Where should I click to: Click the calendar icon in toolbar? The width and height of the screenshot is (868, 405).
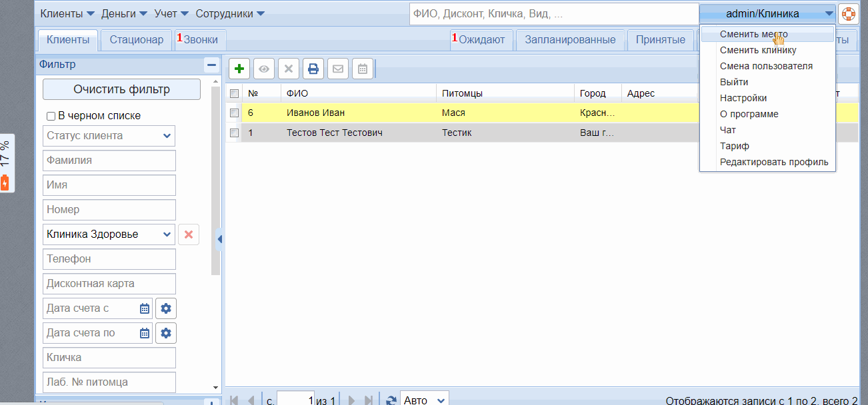[x=362, y=69]
